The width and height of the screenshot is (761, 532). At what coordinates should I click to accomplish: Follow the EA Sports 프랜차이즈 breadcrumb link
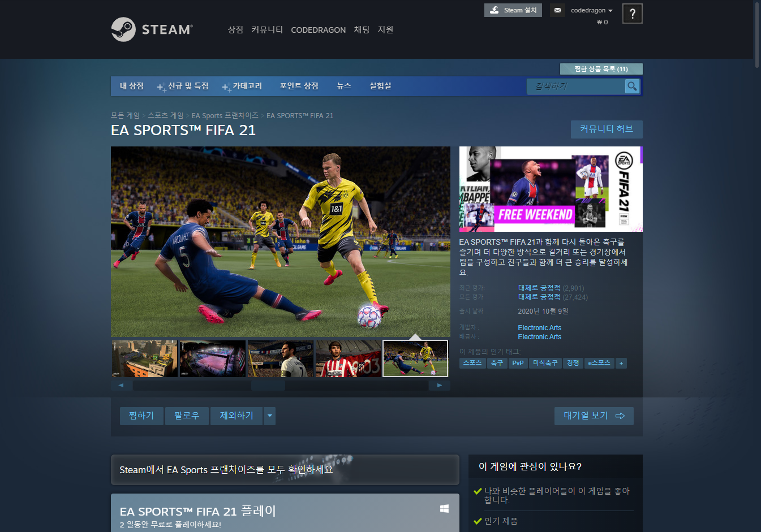[x=225, y=115]
